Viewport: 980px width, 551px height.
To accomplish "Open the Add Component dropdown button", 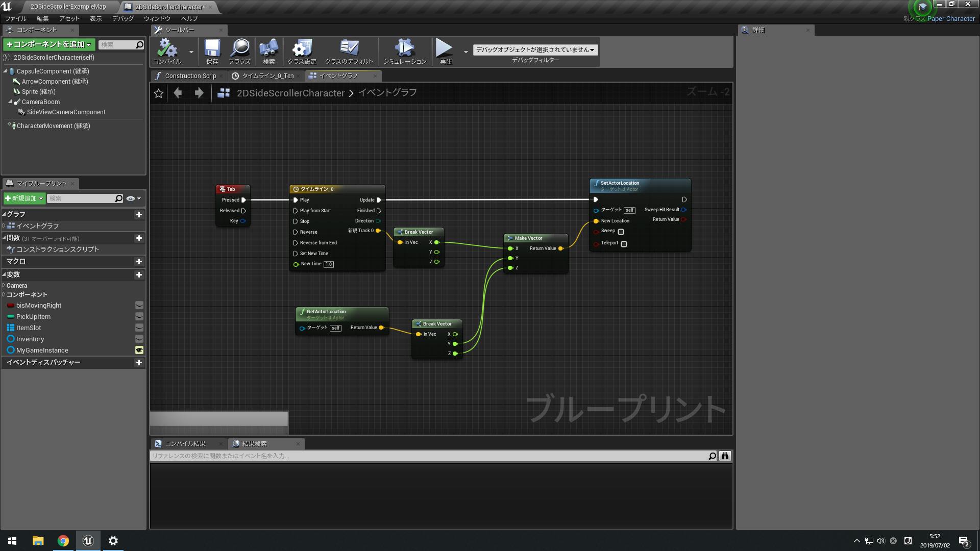I will point(49,44).
